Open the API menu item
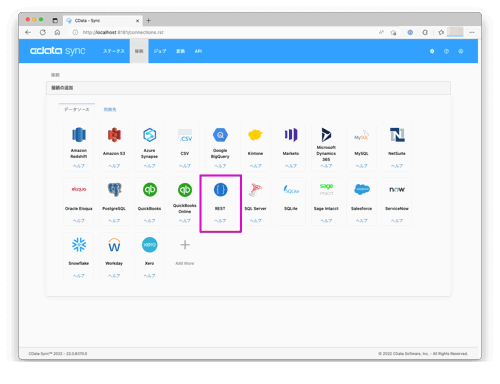500x384 pixels. point(198,51)
